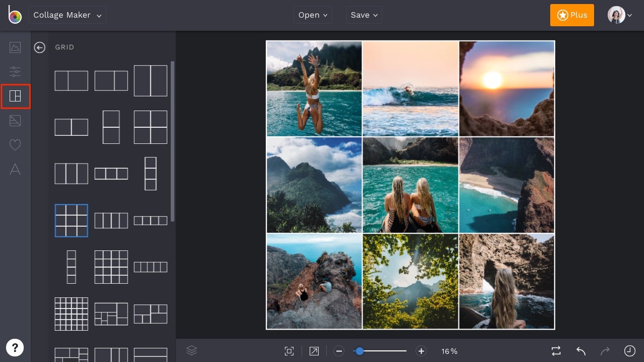Upgrade via the orange Plus button
644x362 pixels.
click(572, 15)
